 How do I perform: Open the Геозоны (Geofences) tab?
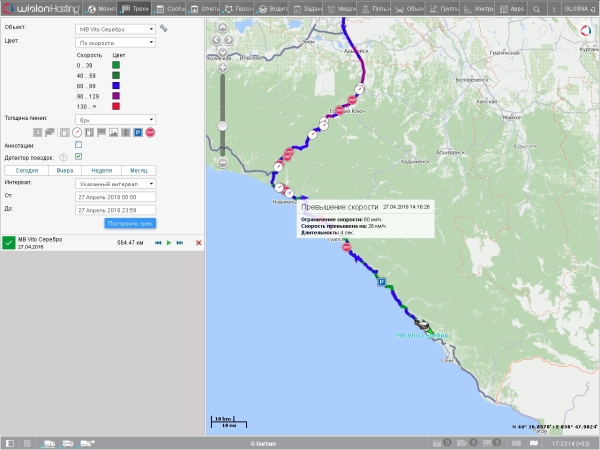238,8
